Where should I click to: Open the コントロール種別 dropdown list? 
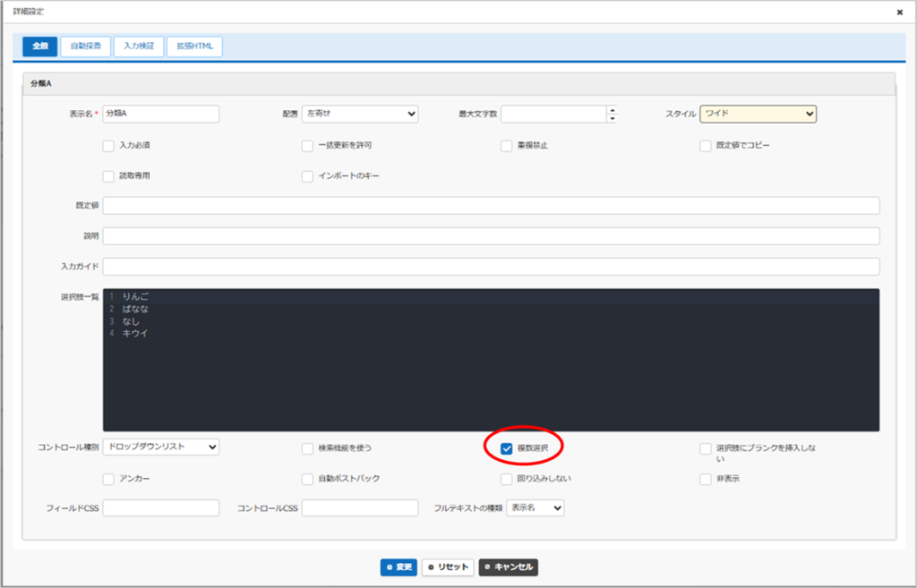161,446
